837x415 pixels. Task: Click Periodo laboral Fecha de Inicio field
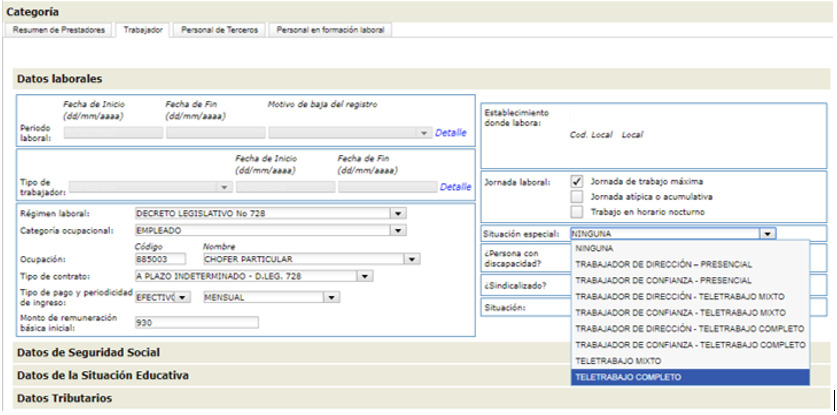click(x=113, y=133)
